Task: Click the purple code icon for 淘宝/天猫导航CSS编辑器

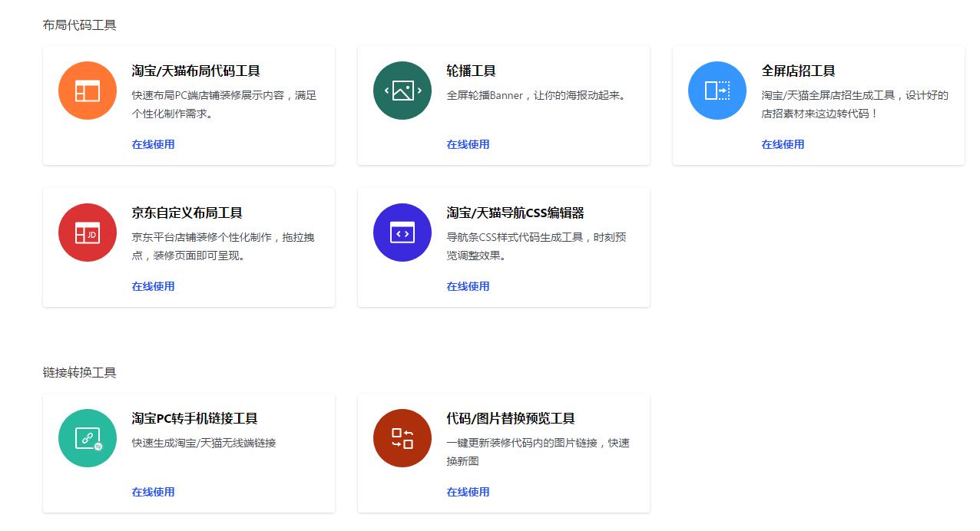Action: pyautogui.click(x=402, y=233)
